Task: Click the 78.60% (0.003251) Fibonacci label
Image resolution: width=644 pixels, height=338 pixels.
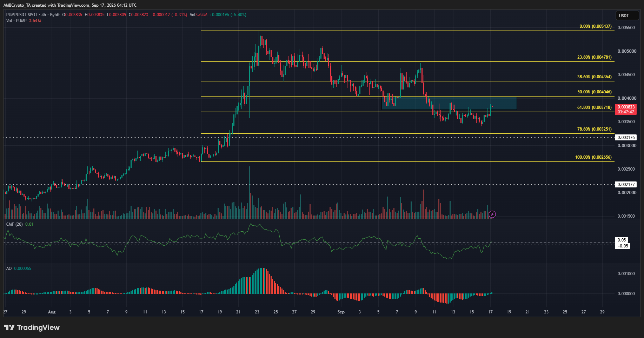Action: tap(594, 129)
